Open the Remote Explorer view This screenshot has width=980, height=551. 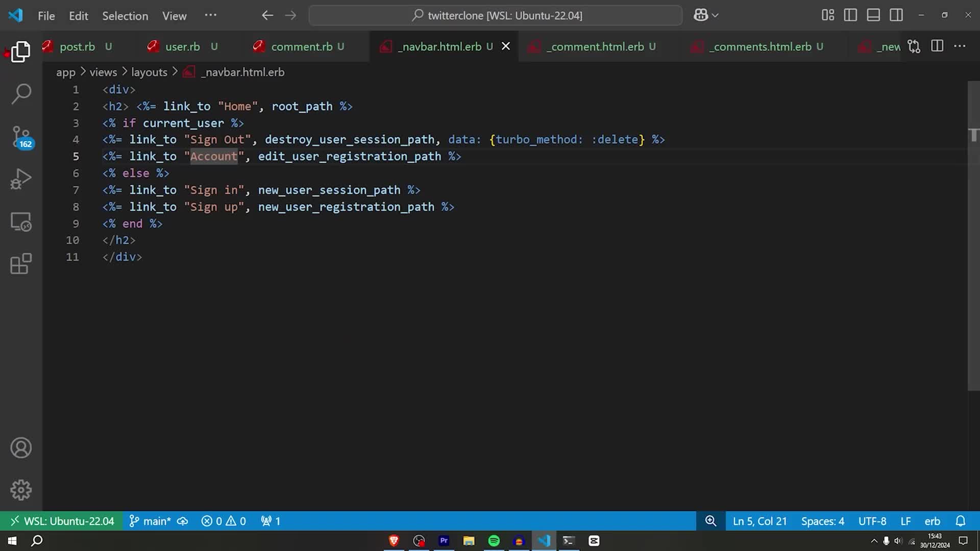click(21, 221)
